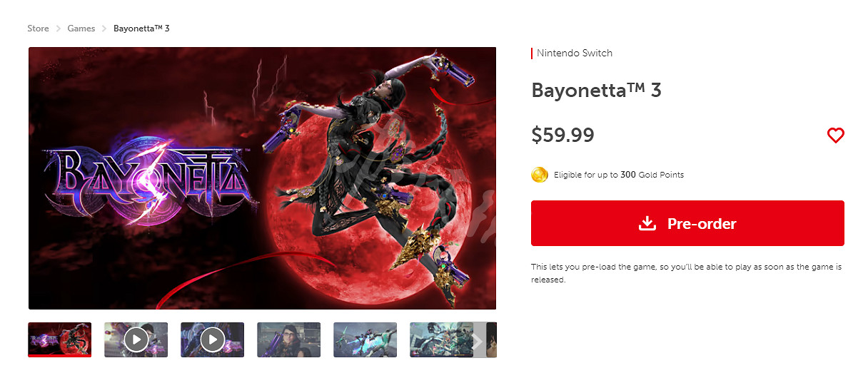This screenshot has height=368, width=868.
Task: Play the first video thumbnail
Action: [x=136, y=339]
